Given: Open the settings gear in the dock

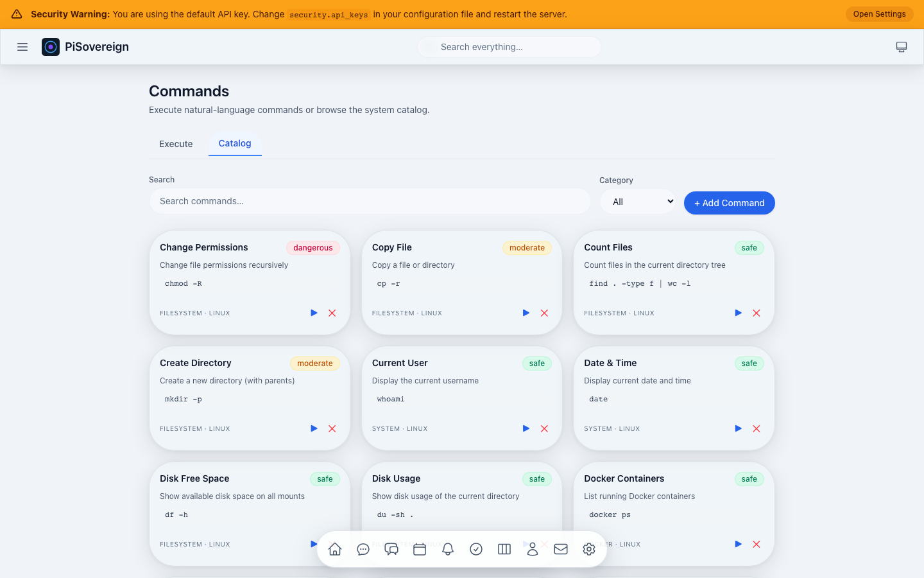Looking at the screenshot, I should [x=589, y=549].
